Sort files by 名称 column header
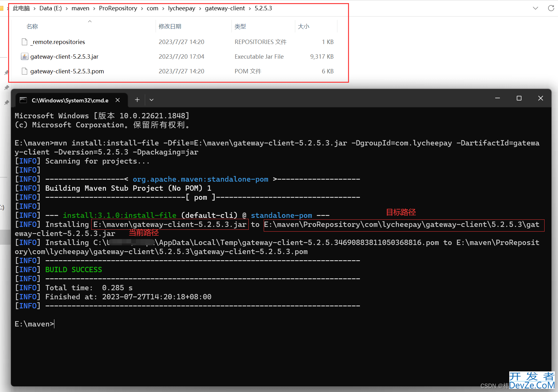Screen dimensions: 558x392 (x=32, y=27)
